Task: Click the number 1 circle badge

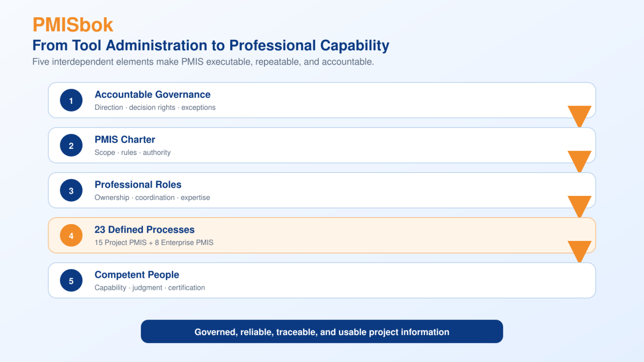Action: tap(71, 100)
